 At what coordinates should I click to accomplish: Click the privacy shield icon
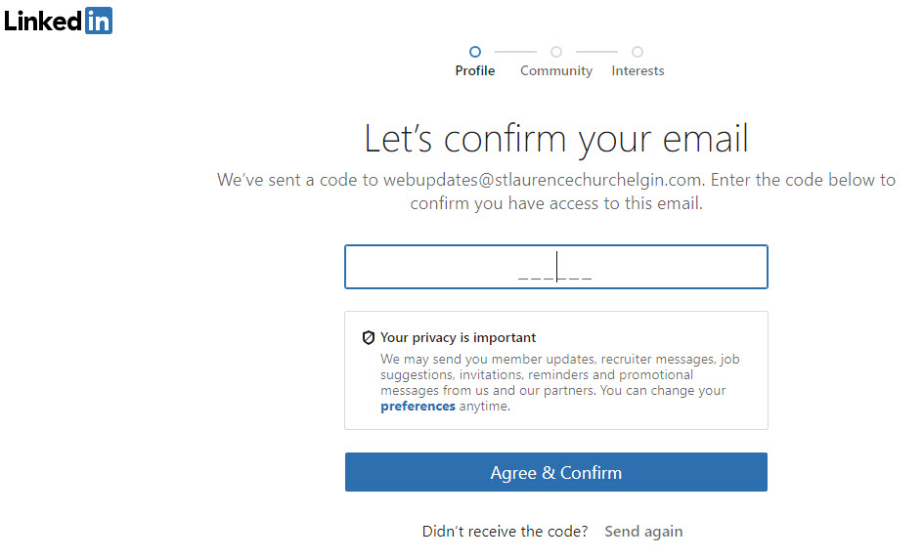pyautogui.click(x=369, y=337)
